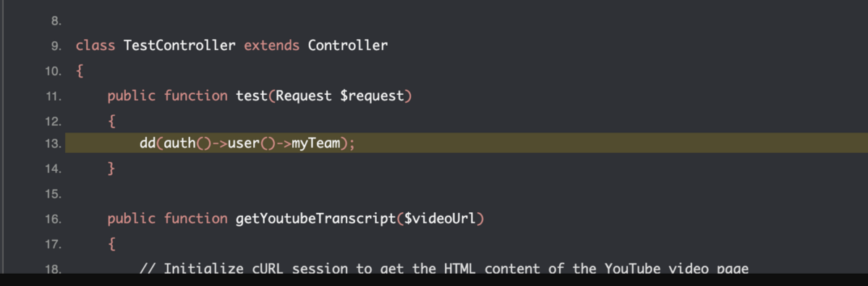
Task: Click the getYoutubeTranscript function name
Action: [315, 218]
